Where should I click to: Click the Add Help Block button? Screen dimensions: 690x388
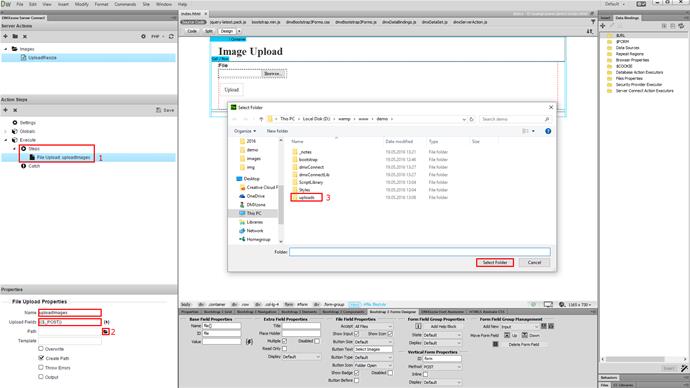pos(443,326)
